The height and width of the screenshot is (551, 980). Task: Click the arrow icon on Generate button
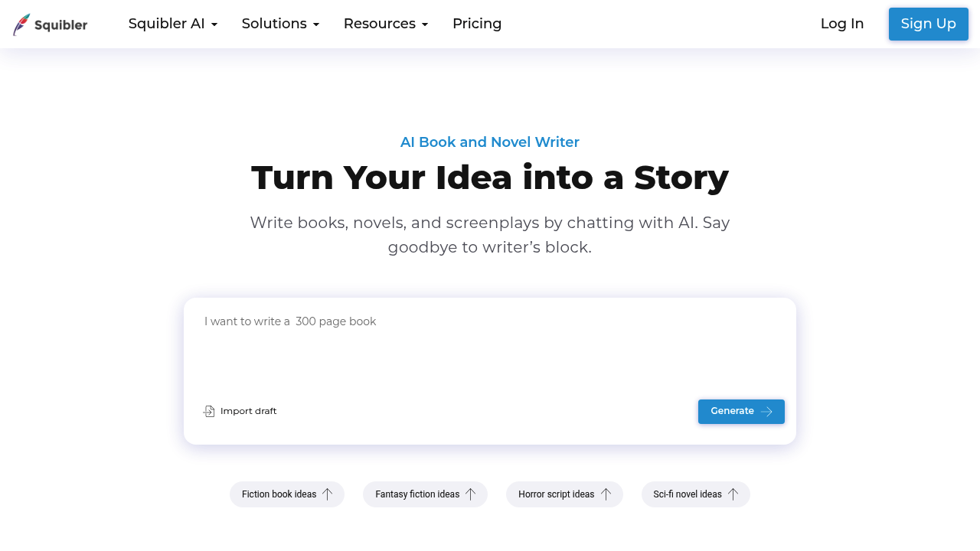(766, 412)
